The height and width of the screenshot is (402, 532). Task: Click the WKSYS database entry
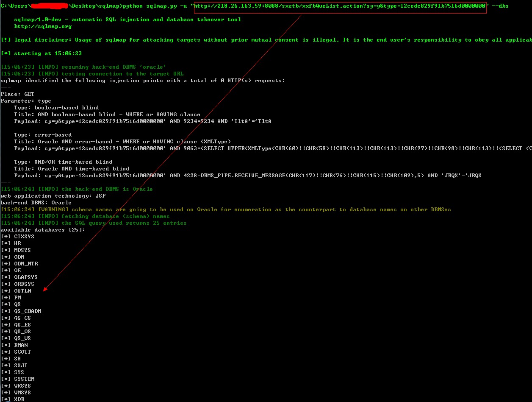16,386
